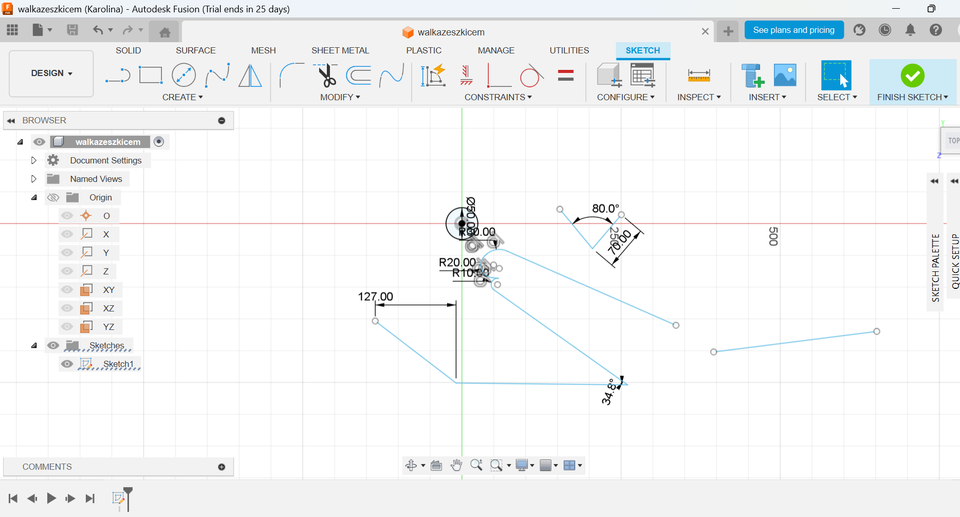960x517 pixels.
Task: Open the INSPECT dropdown menu
Action: point(699,97)
